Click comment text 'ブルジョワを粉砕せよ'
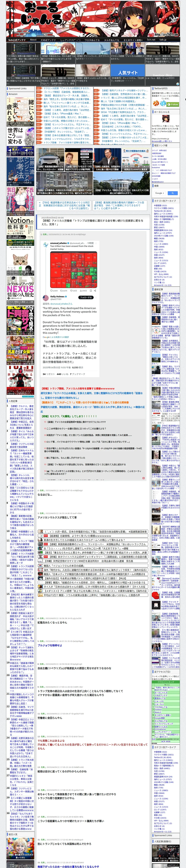 [x=50, y=645]
